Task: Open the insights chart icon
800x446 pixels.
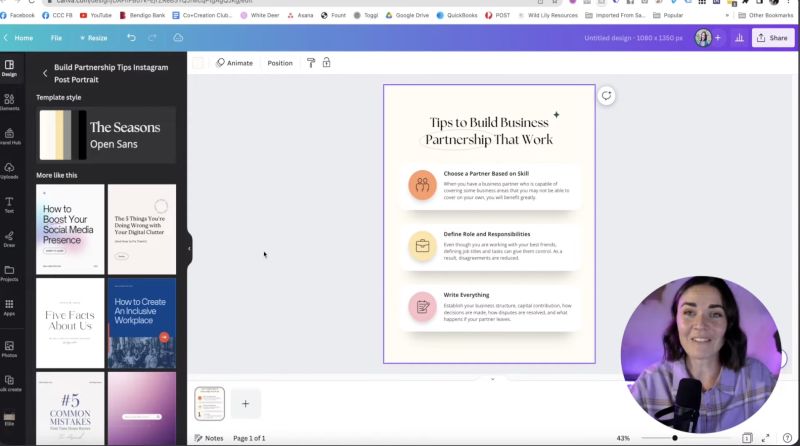Action: point(739,38)
